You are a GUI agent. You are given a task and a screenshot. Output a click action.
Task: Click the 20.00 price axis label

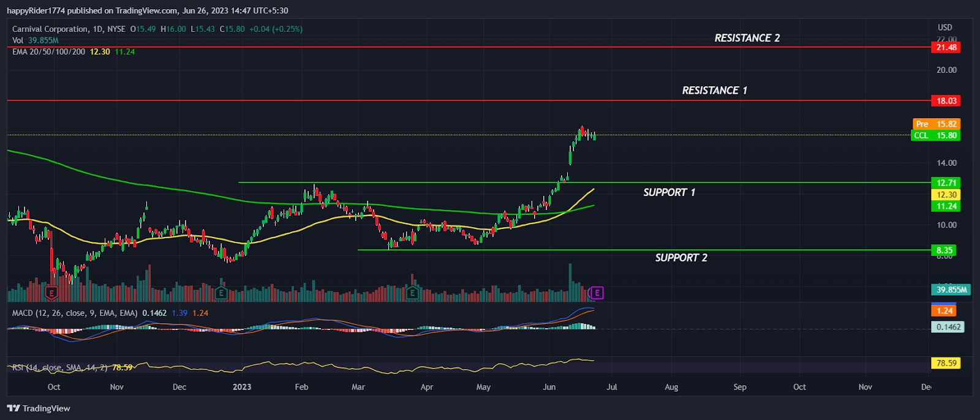coord(946,70)
